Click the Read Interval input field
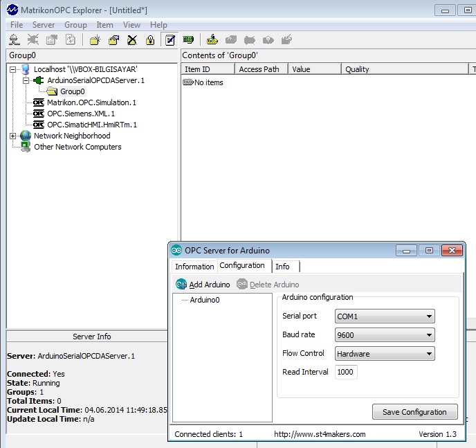Image resolution: width=476 pixels, height=448 pixels. click(346, 372)
